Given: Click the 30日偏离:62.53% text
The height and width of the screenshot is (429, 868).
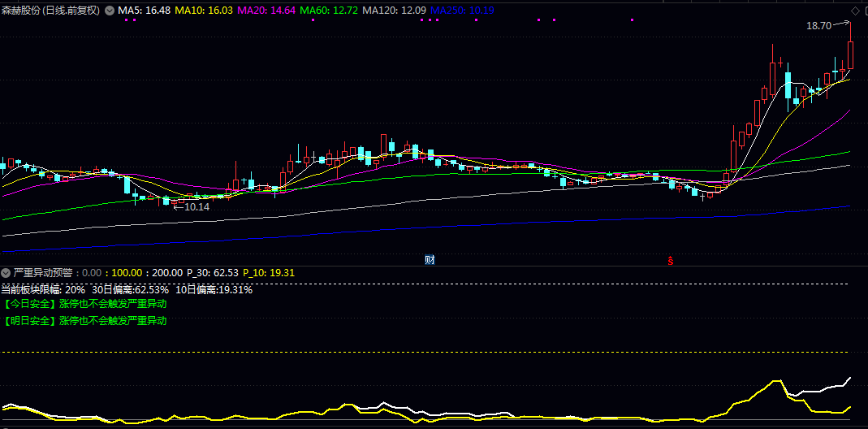Looking at the screenshot, I should click(x=130, y=290).
